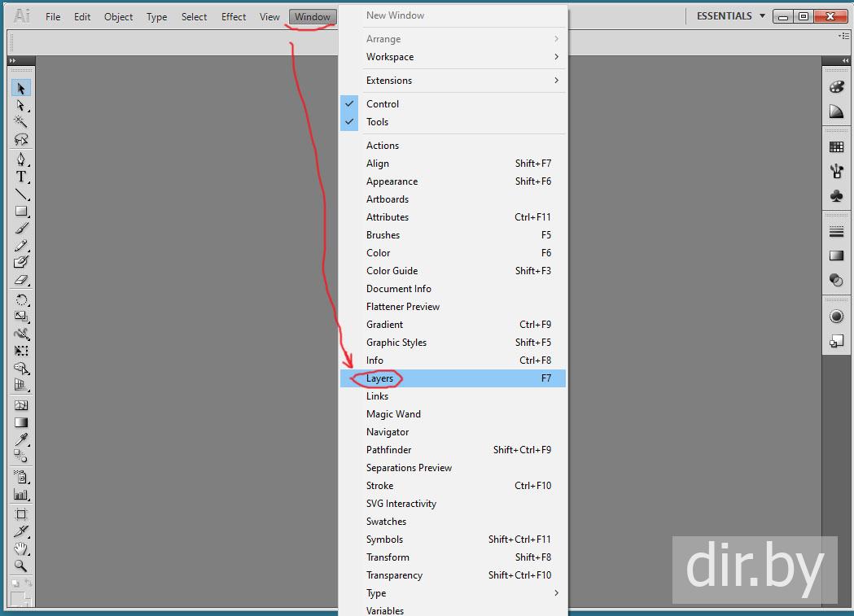This screenshot has width=854, height=616.
Task: Open the Color Guide panel icon
Action: (837, 111)
